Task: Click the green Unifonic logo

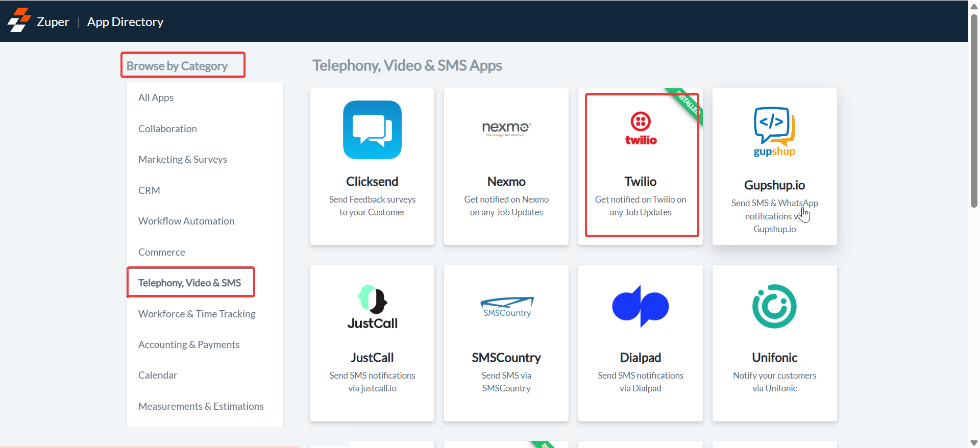Action: coord(774,306)
